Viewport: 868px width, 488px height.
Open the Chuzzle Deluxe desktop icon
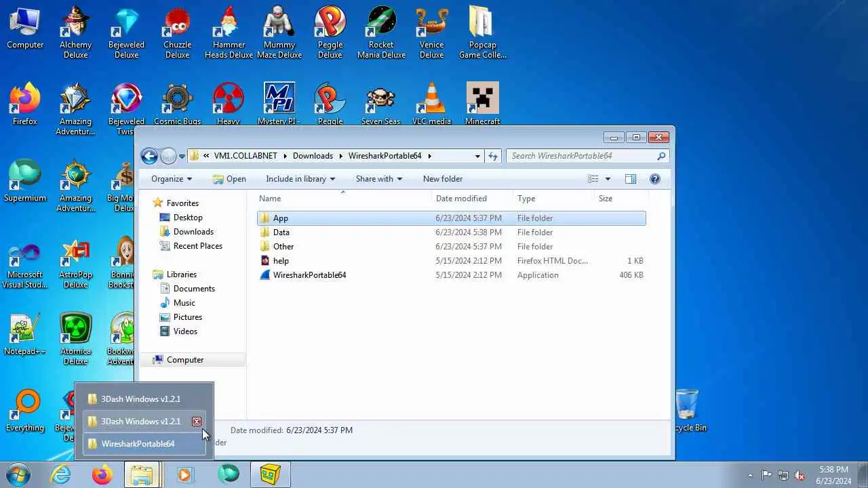(x=177, y=32)
